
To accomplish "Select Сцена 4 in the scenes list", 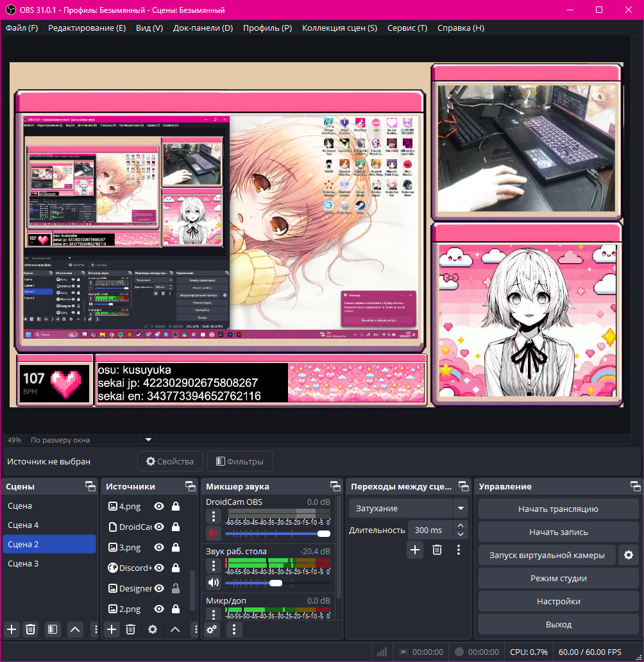I will (49, 525).
